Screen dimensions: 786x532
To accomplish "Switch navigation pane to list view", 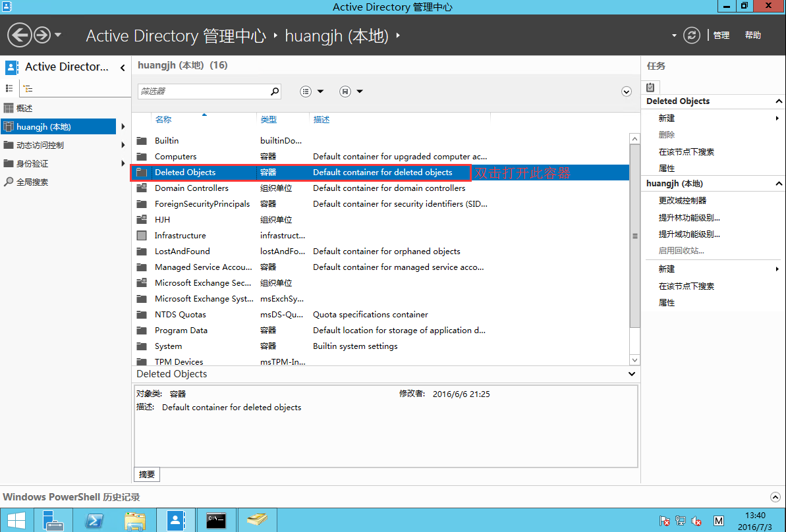I will pos(9,88).
